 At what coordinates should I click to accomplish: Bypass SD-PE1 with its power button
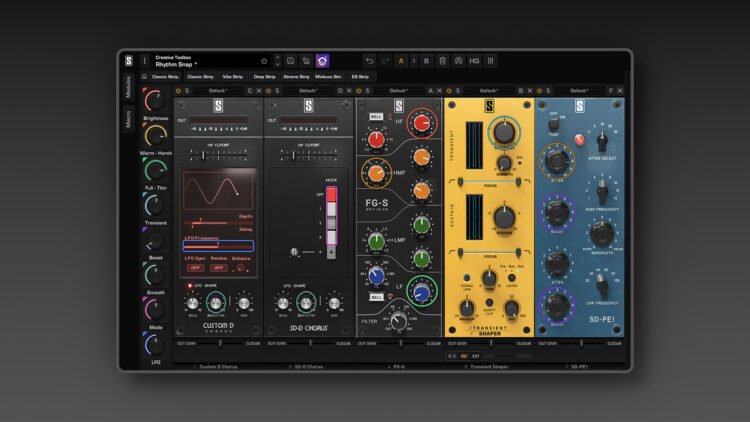tap(539, 90)
